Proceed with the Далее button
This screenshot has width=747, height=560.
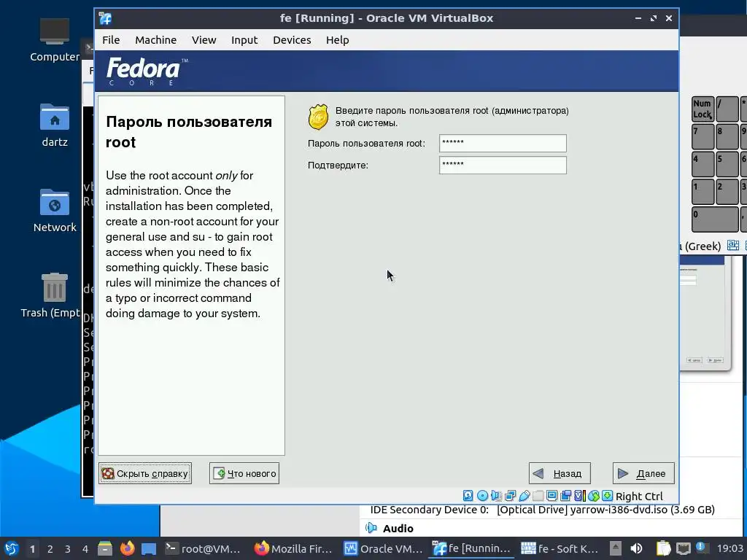tap(643, 473)
